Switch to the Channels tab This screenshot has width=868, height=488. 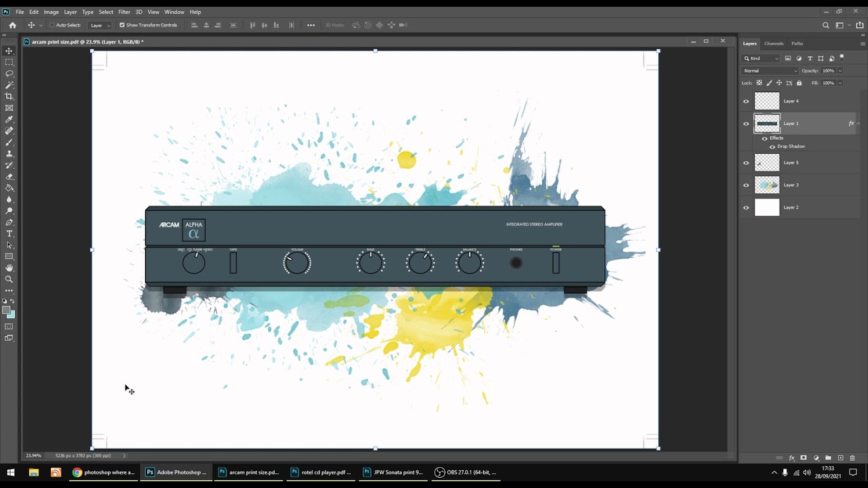pos(774,43)
